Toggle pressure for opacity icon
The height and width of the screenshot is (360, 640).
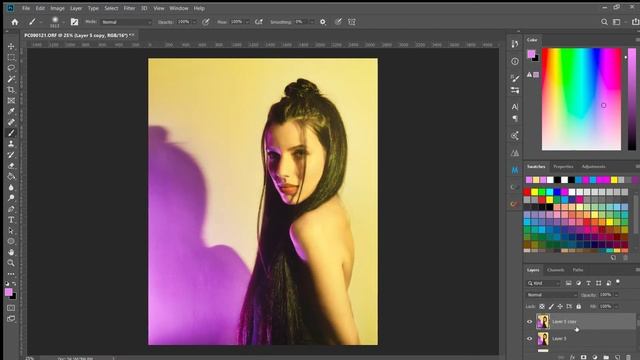(x=206, y=22)
